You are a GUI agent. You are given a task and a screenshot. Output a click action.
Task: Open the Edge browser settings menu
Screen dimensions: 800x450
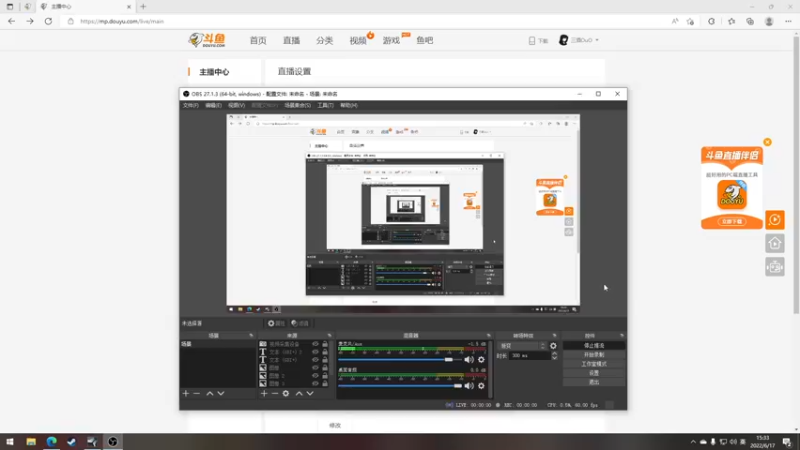[x=788, y=21]
